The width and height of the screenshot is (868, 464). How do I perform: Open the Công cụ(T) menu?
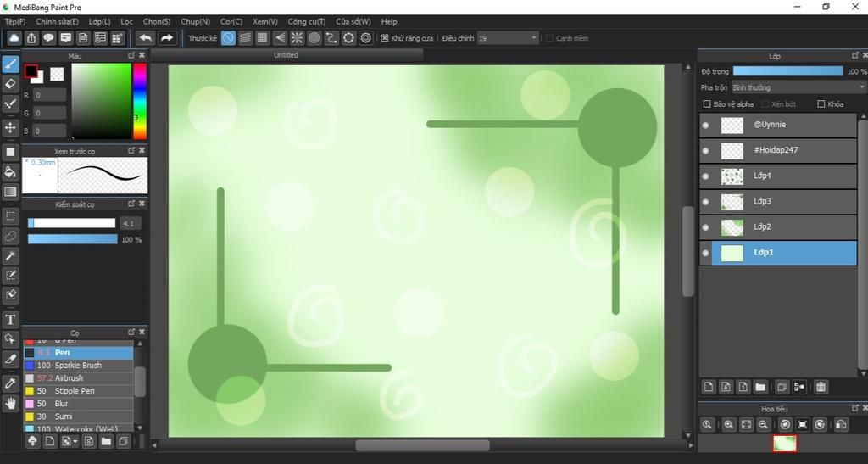[x=307, y=21]
